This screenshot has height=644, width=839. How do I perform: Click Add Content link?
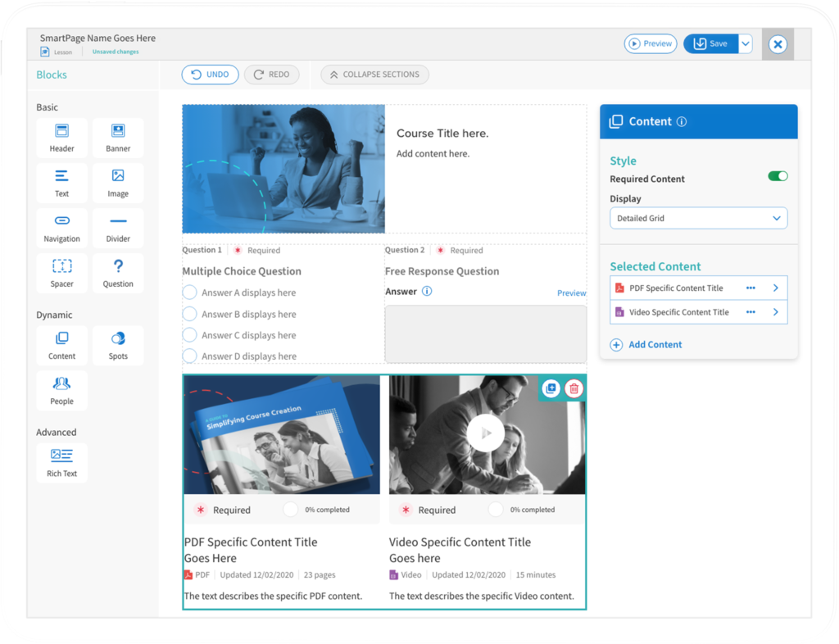(655, 344)
